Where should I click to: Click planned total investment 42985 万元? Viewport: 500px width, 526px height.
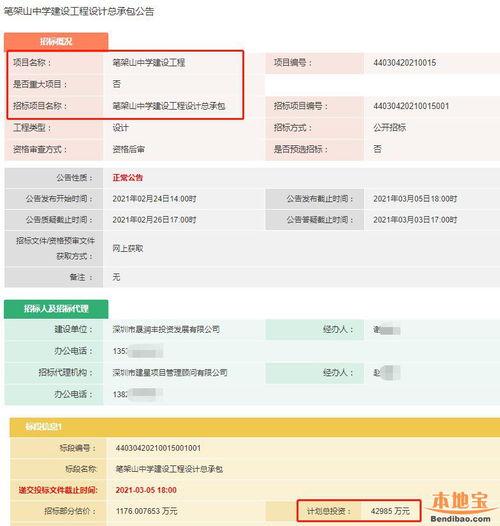tap(390, 511)
